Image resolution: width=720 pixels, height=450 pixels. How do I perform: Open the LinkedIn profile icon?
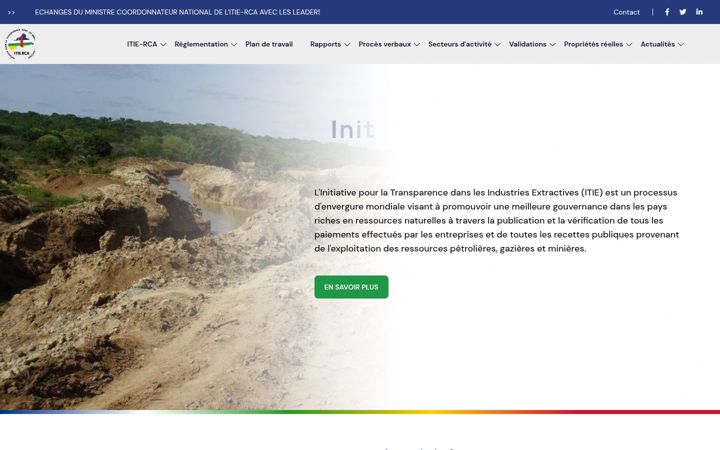tap(699, 12)
